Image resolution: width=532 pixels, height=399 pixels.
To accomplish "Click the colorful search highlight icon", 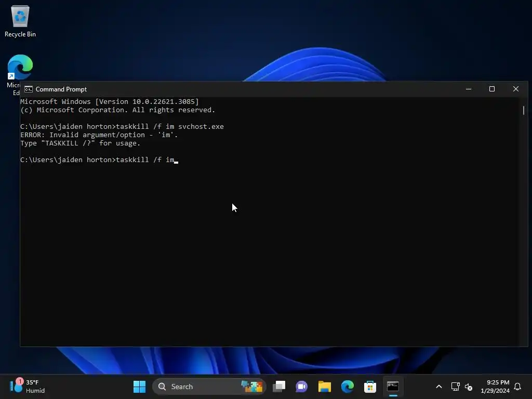I will point(252,387).
